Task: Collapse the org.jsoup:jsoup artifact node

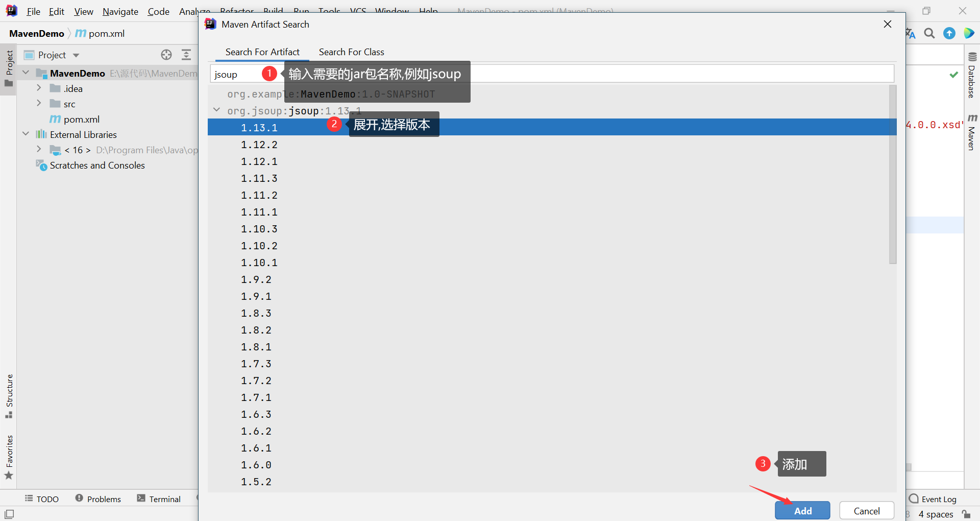Action: [x=216, y=110]
